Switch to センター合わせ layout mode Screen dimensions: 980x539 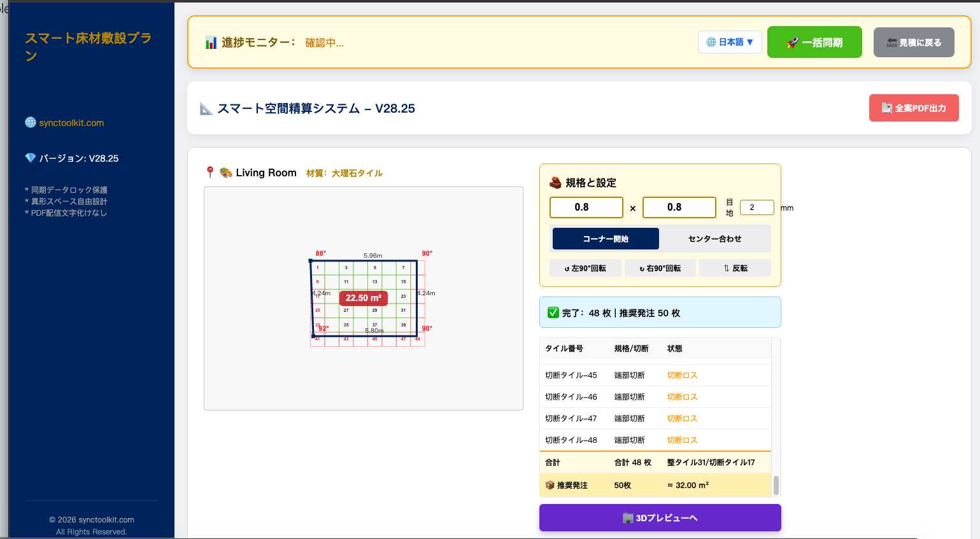(x=714, y=239)
